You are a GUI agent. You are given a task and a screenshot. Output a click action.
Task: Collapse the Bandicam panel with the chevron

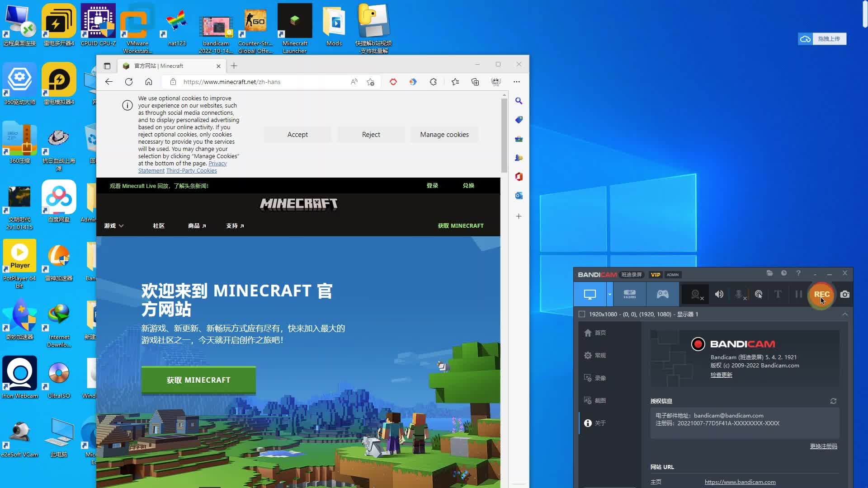pyautogui.click(x=844, y=314)
